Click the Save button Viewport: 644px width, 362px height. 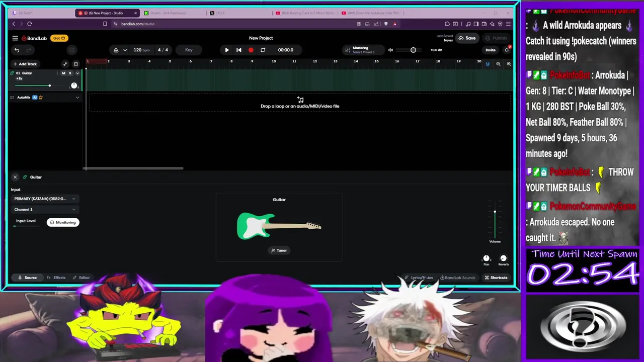tap(467, 38)
